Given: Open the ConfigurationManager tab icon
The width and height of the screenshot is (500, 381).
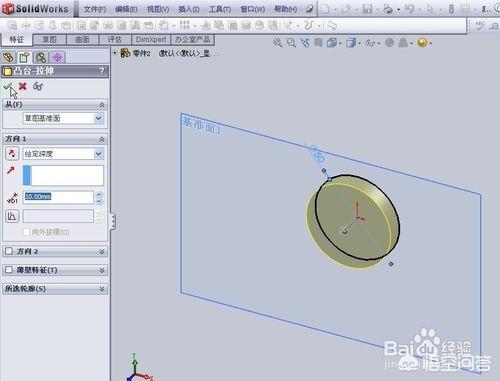Looking at the screenshot, I should coord(41,58).
